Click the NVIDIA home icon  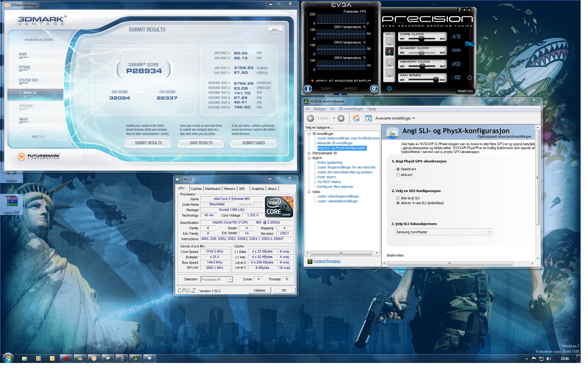(356, 118)
